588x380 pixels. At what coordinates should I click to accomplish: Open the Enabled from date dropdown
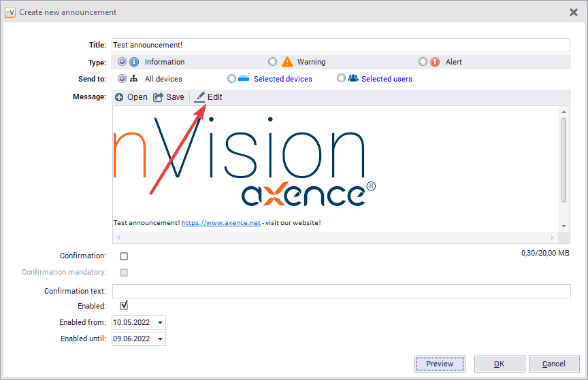tap(160, 323)
